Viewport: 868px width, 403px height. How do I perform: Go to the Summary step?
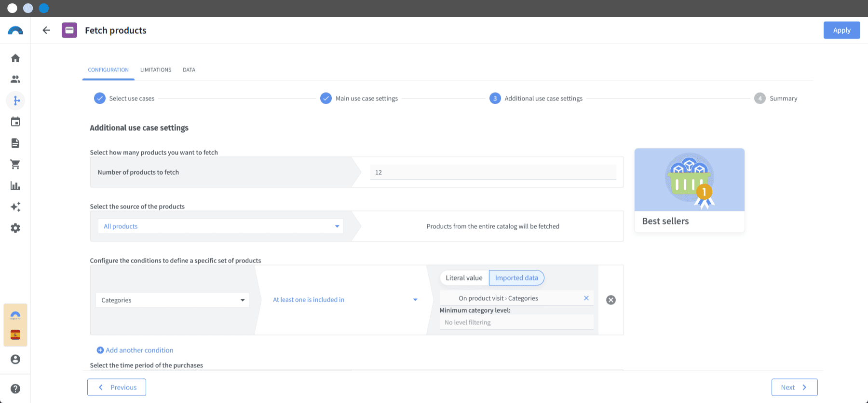[x=776, y=98]
